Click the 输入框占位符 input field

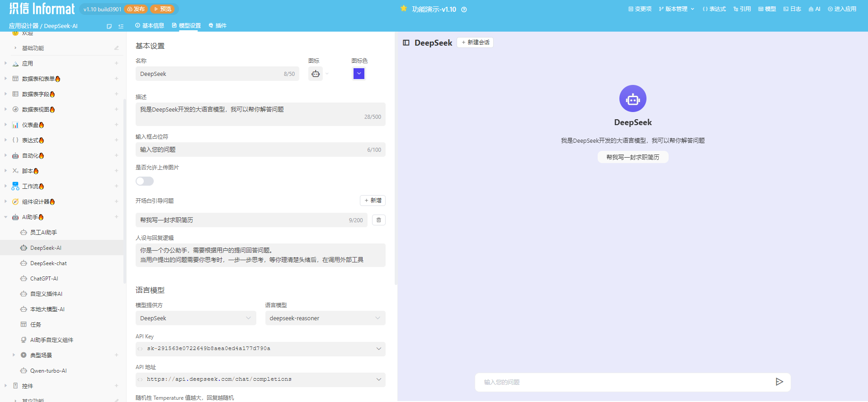tap(260, 150)
